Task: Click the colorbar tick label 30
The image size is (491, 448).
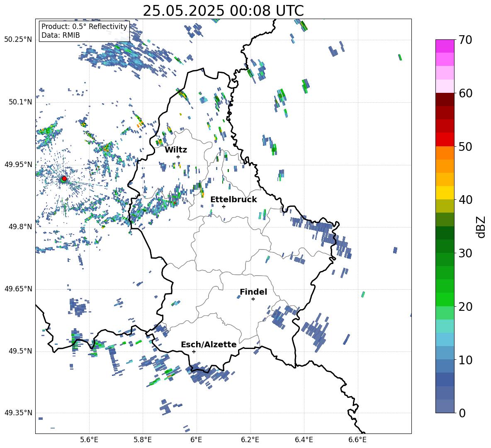Action: [x=465, y=253]
